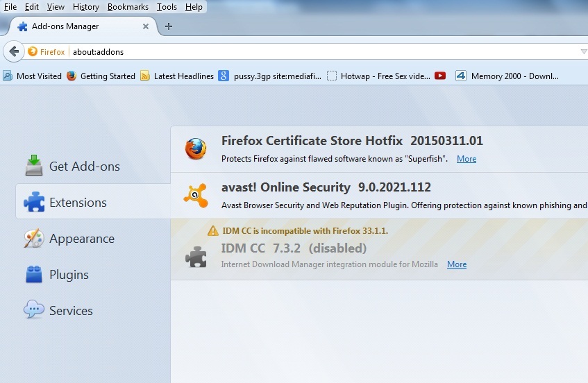588x383 pixels.
Task: Click the Getting Started Firefox icon
Action: [72, 76]
